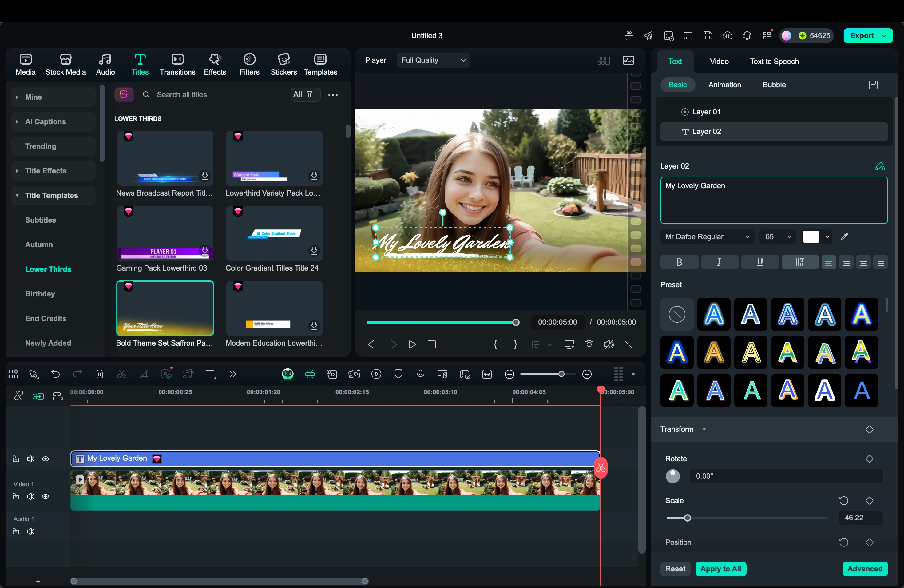Viewport: 904px width, 588px height.
Task: Click the AI text edit icon for Layer 02
Action: [880, 166]
